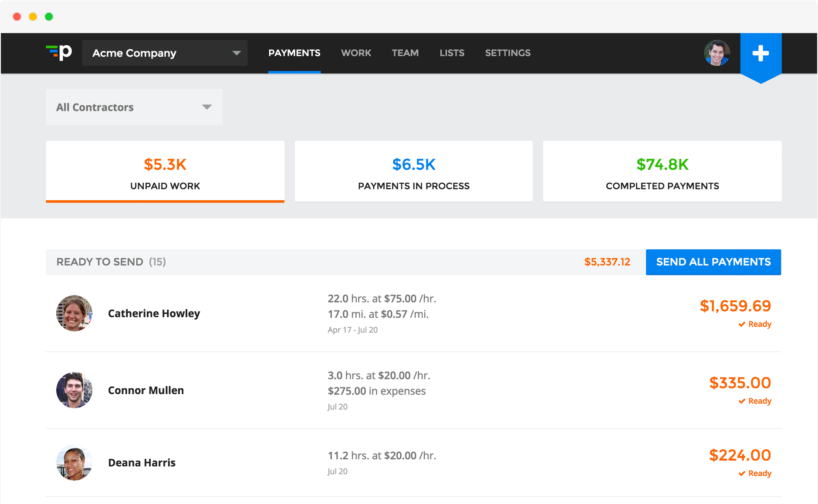818x504 pixels.
Task: Click the yellow minimize window button
Action: (33, 17)
